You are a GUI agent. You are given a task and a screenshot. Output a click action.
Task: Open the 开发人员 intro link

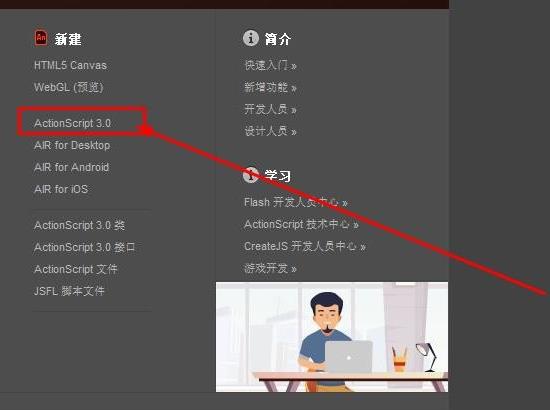(x=270, y=109)
